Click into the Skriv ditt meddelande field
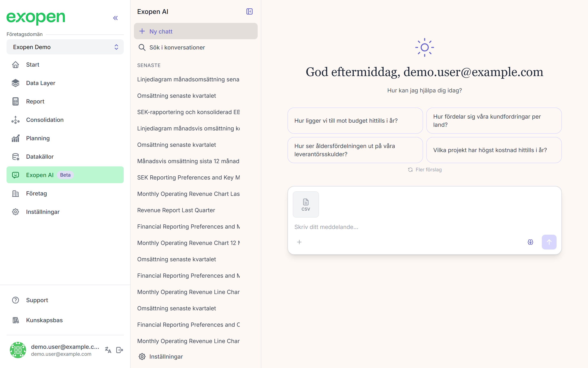This screenshot has height=368, width=588. (424, 227)
